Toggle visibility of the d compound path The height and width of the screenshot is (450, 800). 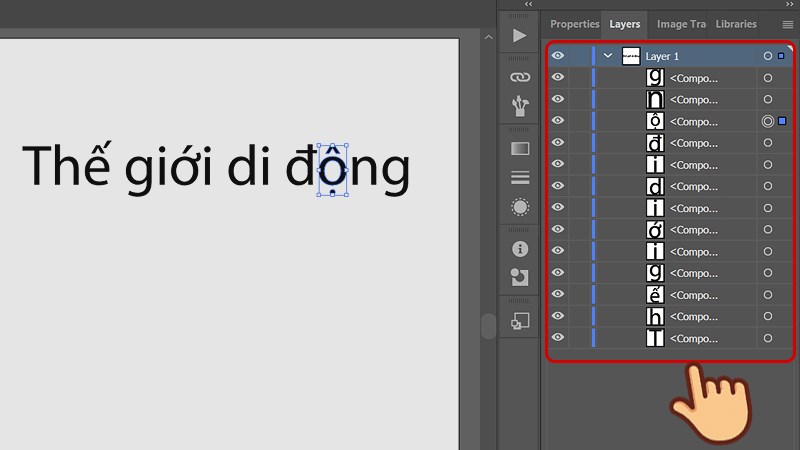[558, 186]
